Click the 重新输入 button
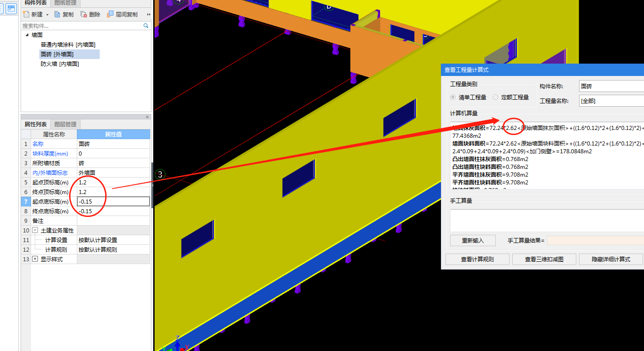The width and height of the screenshot is (644, 351). 473,240
